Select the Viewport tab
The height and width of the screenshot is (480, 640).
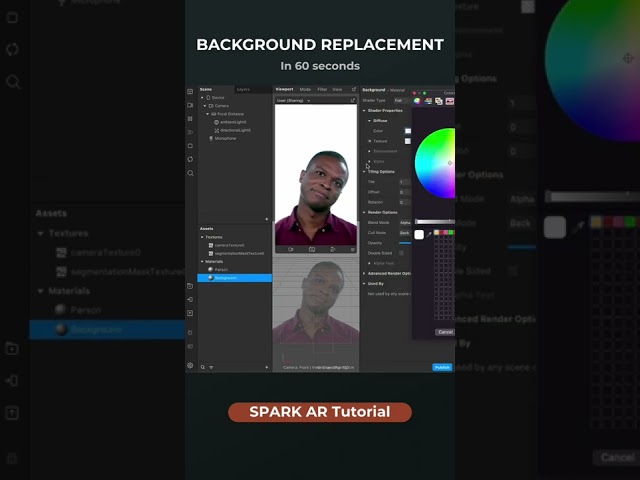(284, 89)
